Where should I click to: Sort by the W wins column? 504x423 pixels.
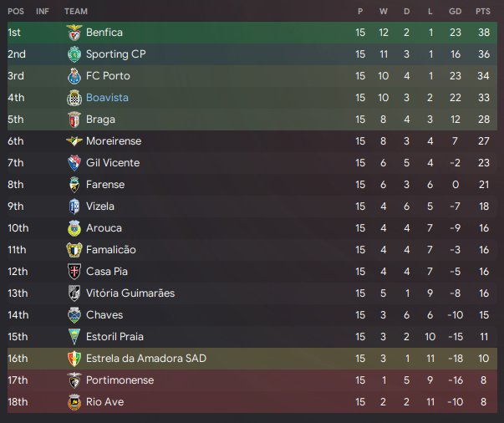point(383,12)
